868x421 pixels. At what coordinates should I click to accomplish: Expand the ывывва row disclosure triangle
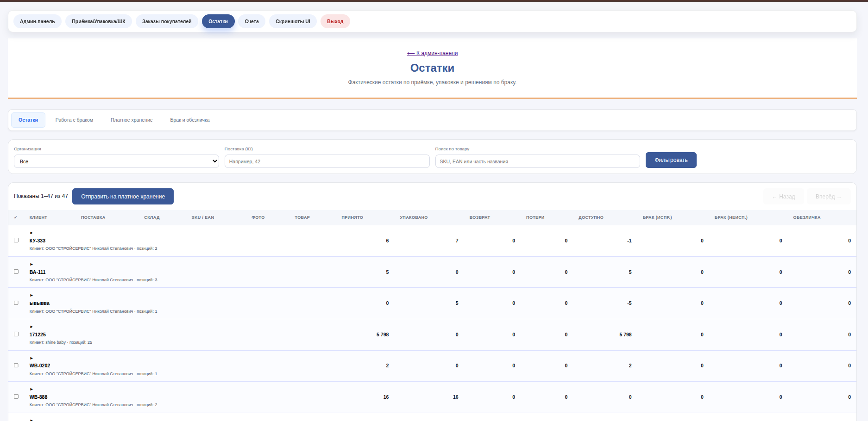tap(31, 295)
